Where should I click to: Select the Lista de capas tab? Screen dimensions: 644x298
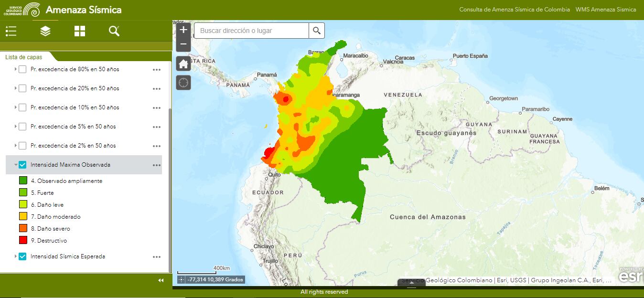click(24, 57)
